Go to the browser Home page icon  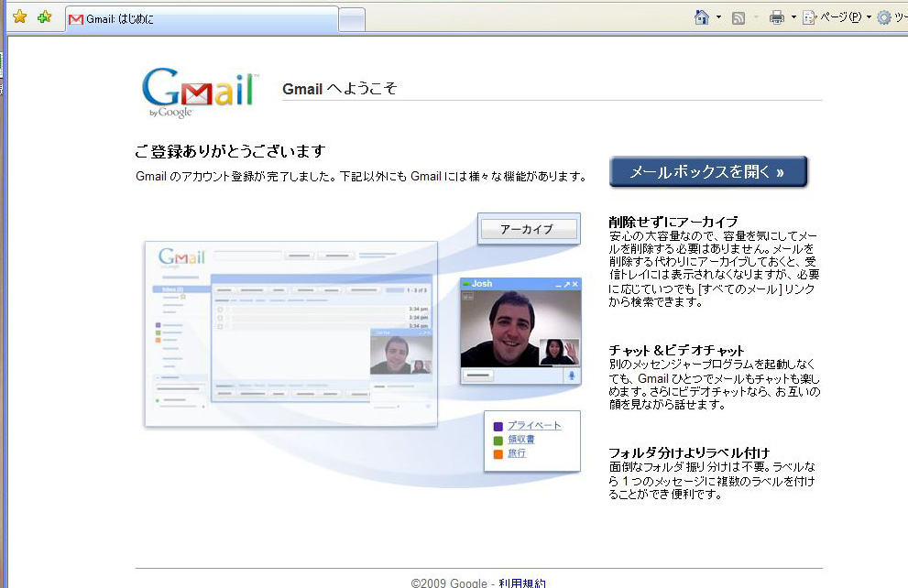coord(701,17)
